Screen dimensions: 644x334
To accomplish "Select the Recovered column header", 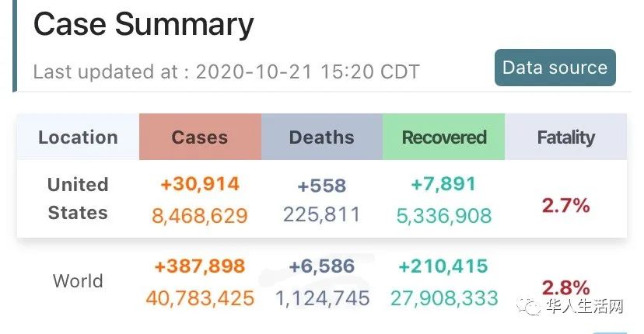I will coord(443,137).
